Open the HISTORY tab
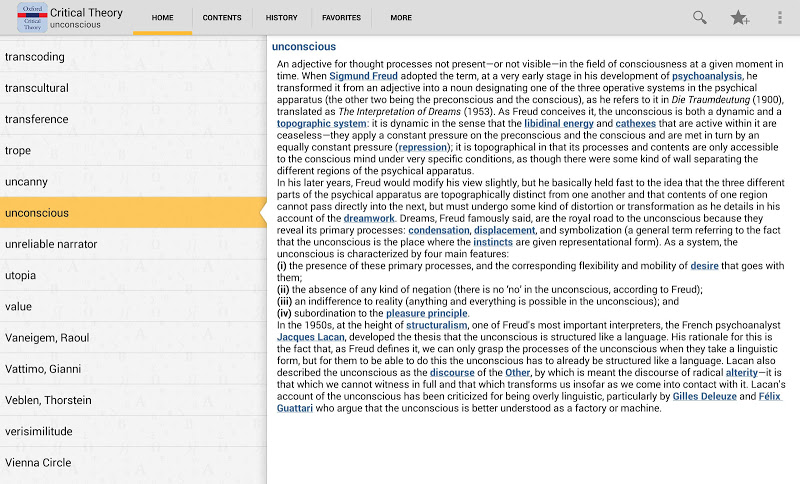800x484 pixels. pyautogui.click(x=281, y=18)
